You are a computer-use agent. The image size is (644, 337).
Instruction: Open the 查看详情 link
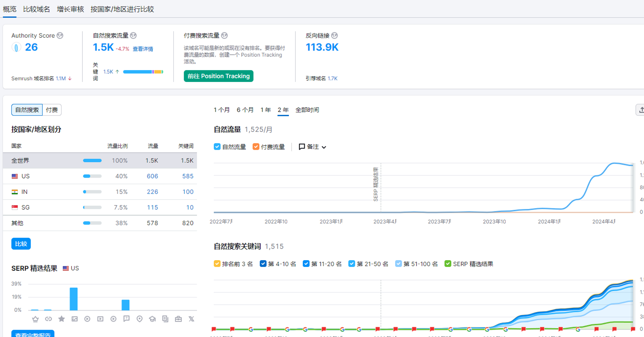143,49
